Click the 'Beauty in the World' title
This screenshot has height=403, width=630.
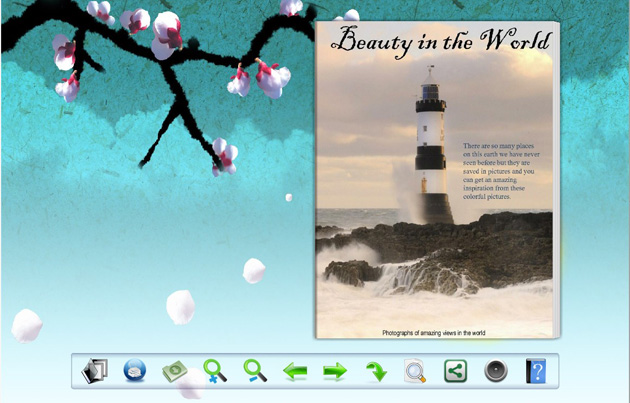click(x=441, y=42)
